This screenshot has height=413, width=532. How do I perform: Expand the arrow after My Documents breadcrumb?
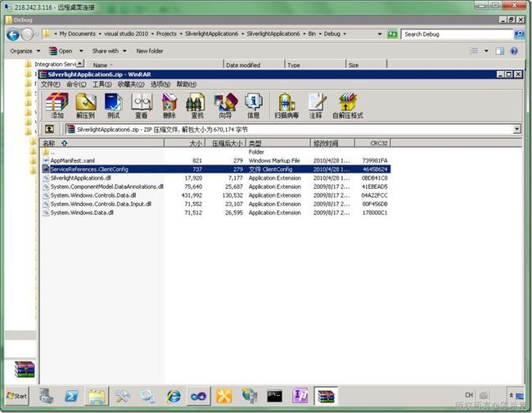point(100,34)
